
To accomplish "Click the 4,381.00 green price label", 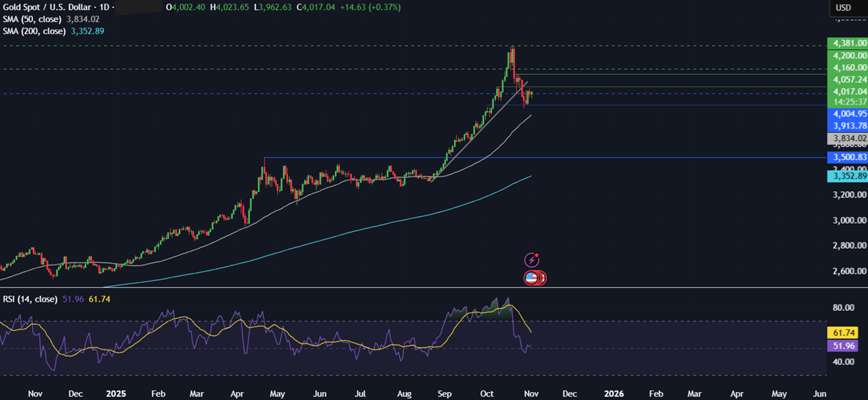I will (847, 43).
